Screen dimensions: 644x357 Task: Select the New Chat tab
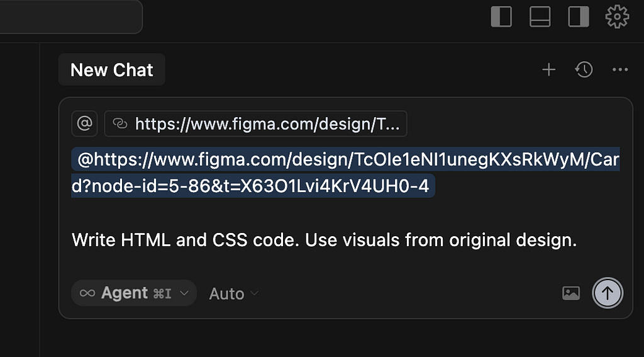(112, 69)
